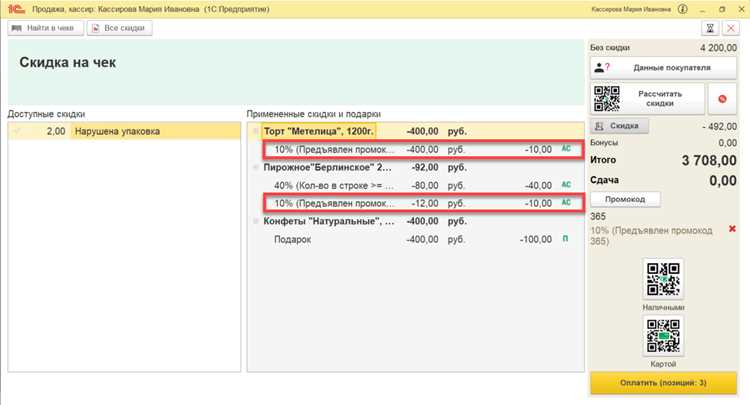750x405 pixels.
Task: Click 'Примененные скидки и подарки' label
Action: tap(313, 114)
